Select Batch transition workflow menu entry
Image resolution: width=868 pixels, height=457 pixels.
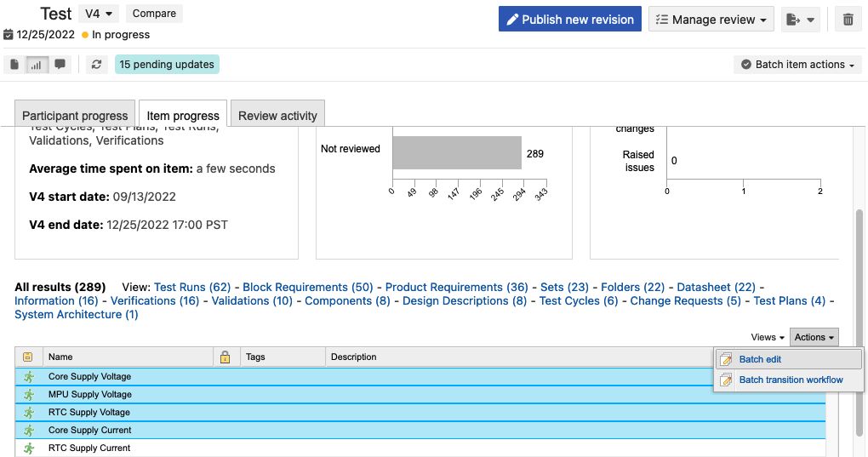[x=791, y=380]
